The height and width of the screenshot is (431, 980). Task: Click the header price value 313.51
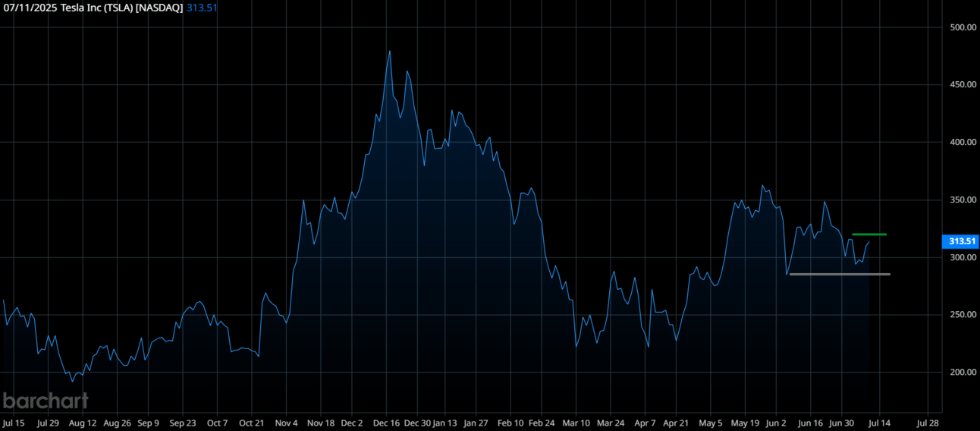202,8
